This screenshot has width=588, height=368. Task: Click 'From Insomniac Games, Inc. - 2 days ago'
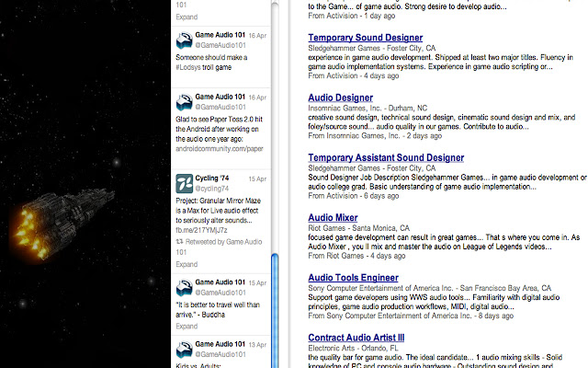coord(375,136)
